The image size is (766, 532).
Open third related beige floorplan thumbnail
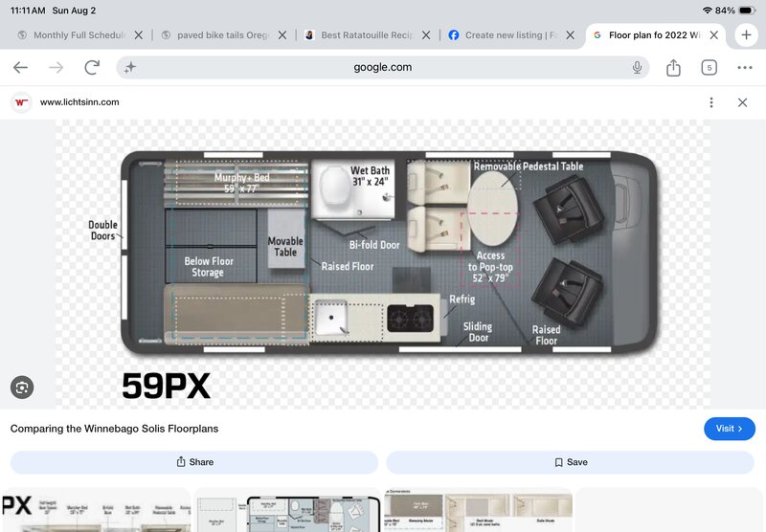pyautogui.click(x=478, y=510)
